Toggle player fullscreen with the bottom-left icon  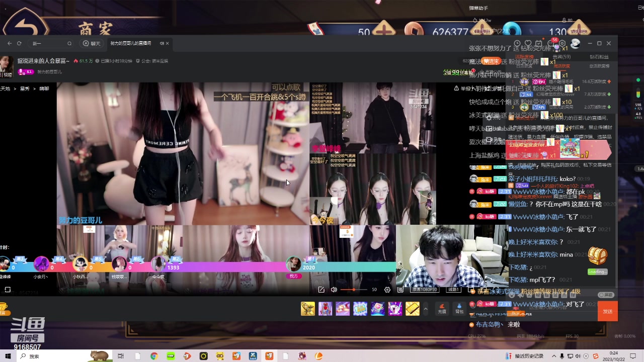(x=8, y=290)
